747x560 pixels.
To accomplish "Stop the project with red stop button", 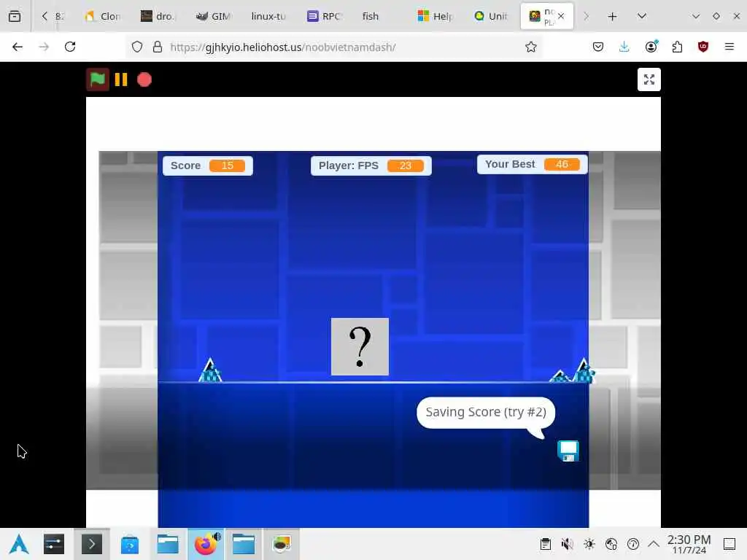I will (144, 79).
